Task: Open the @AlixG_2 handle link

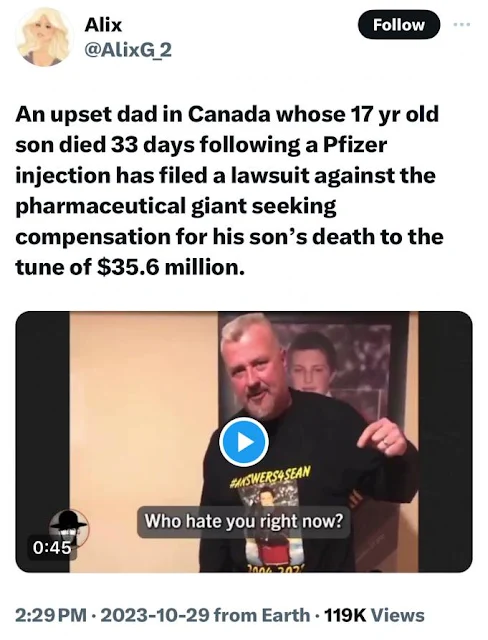Action: (x=127, y=50)
